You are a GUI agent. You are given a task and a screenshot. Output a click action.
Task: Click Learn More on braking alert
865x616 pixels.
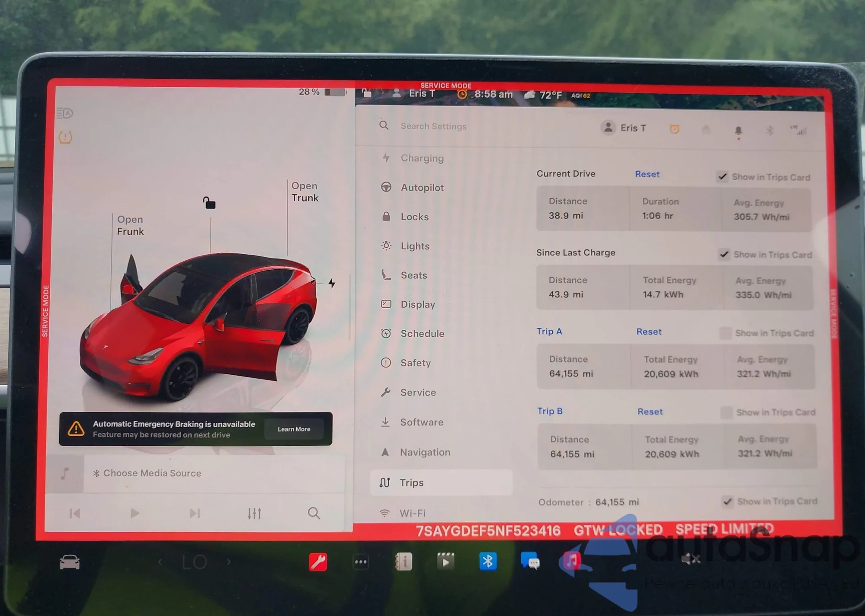tap(294, 429)
